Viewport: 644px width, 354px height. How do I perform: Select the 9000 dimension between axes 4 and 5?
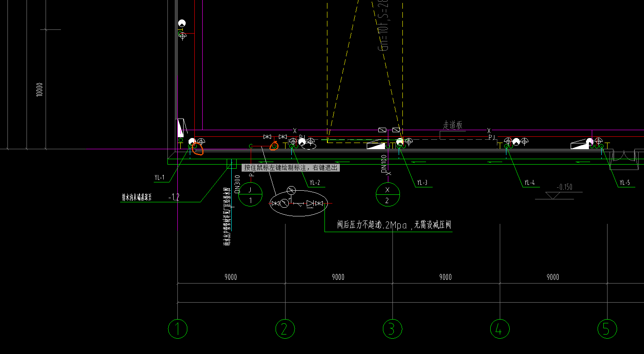553,277
